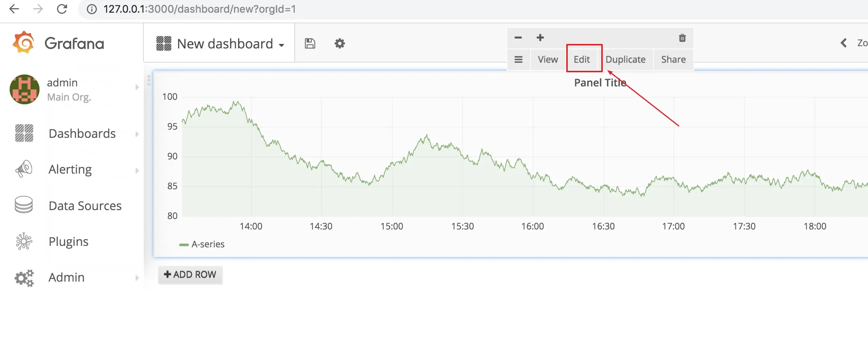Select Duplicate in the panel menu

point(625,60)
